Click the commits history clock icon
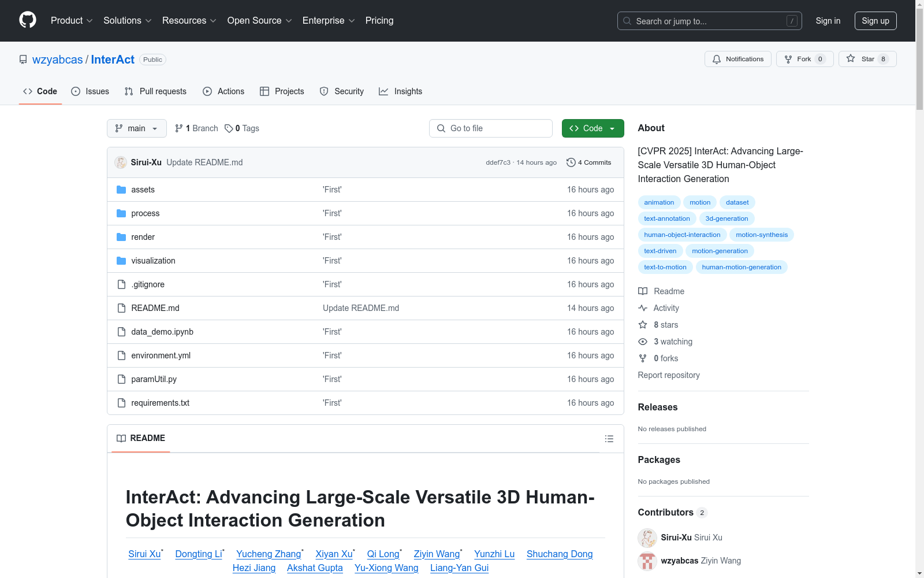The height and width of the screenshot is (578, 924). pos(571,162)
